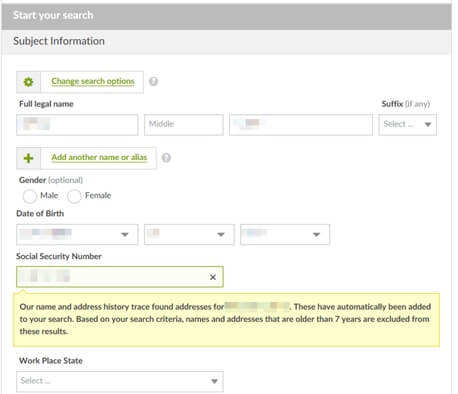Click the address history trace notification message
This screenshot has height=394, width=458.
point(226,319)
